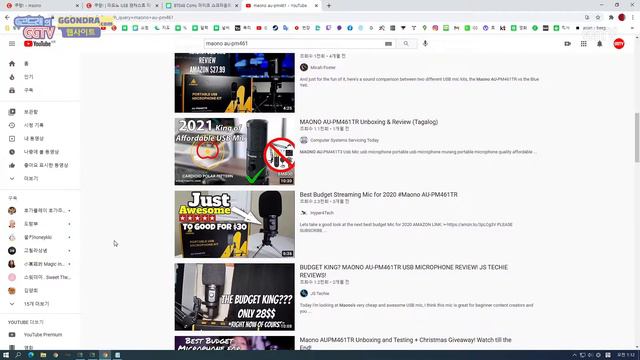Click the search magnifier button
640x360 pixels.
(406, 44)
